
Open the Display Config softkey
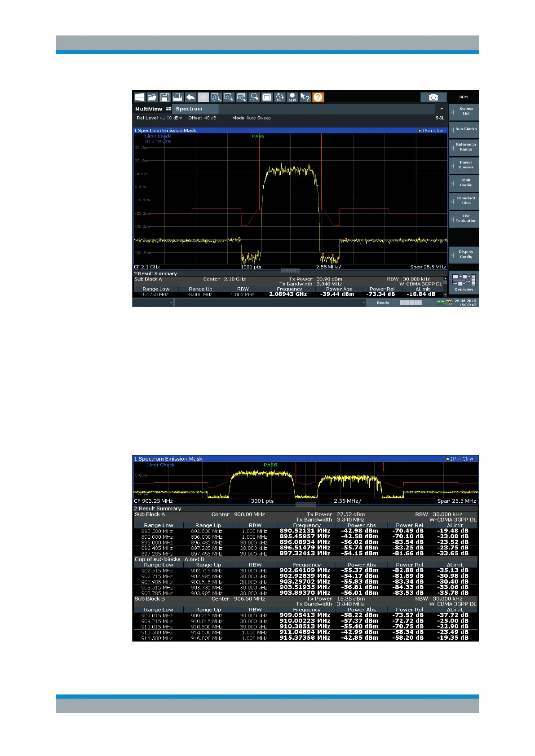pyautogui.click(x=464, y=255)
